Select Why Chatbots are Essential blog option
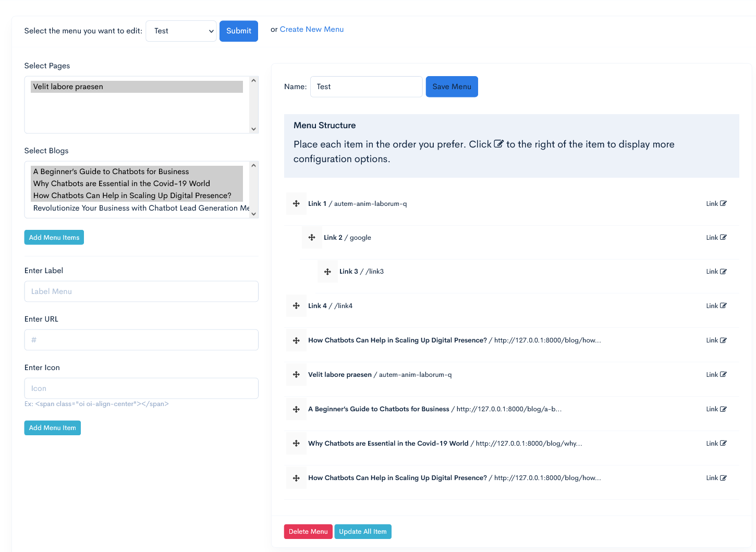The image size is (756, 552). [x=137, y=183]
